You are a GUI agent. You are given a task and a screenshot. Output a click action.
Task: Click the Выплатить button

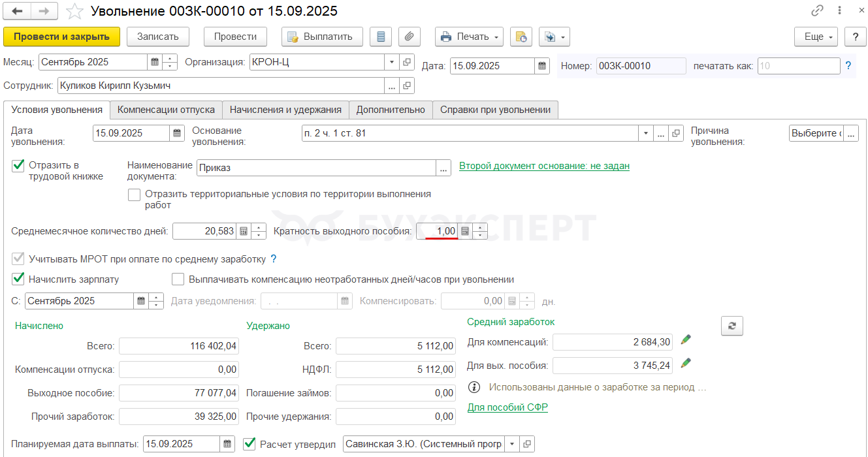pos(322,37)
